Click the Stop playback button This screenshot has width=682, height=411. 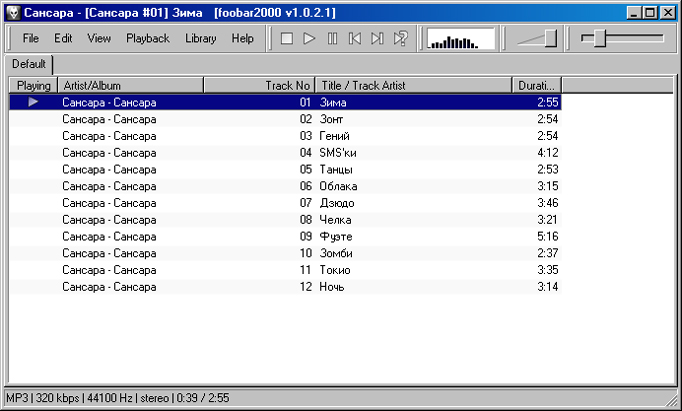click(x=287, y=39)
